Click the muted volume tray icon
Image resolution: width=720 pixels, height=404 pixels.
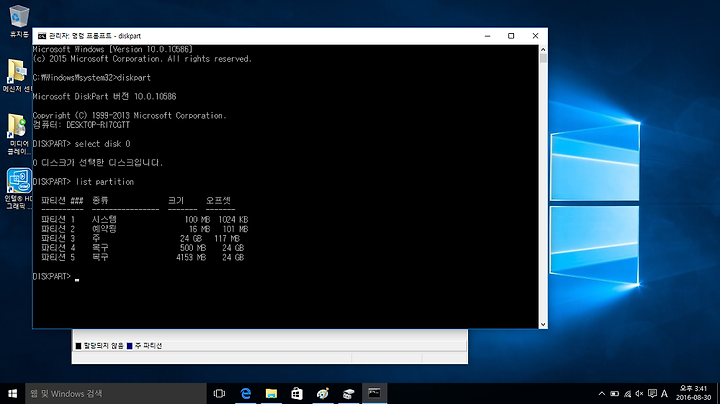[x=639, y=393]
